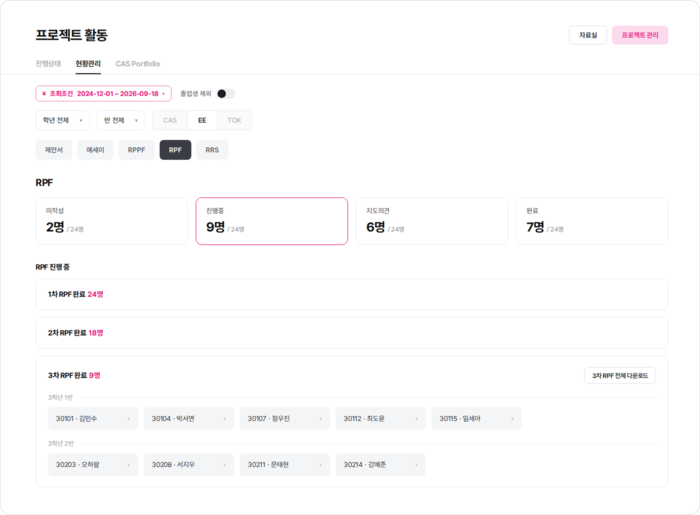700x515 pixels.
Task: Click chevron icon on 30101 chip
Action: [x=129, y=419]
